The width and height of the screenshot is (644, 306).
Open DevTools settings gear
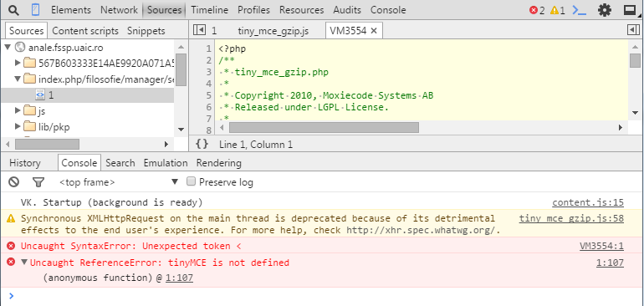pyautogui.click(x=604, y=10)
